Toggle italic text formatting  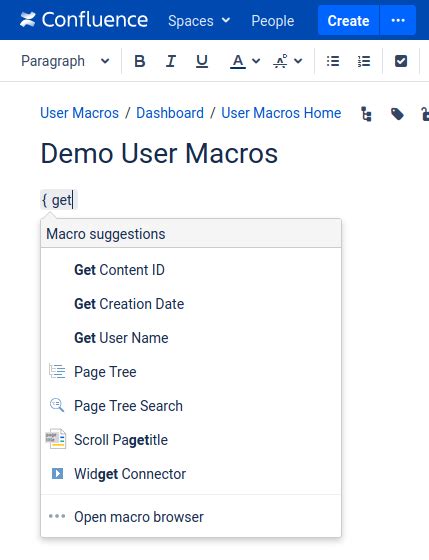pyautogui.click(x=171, y=61)
